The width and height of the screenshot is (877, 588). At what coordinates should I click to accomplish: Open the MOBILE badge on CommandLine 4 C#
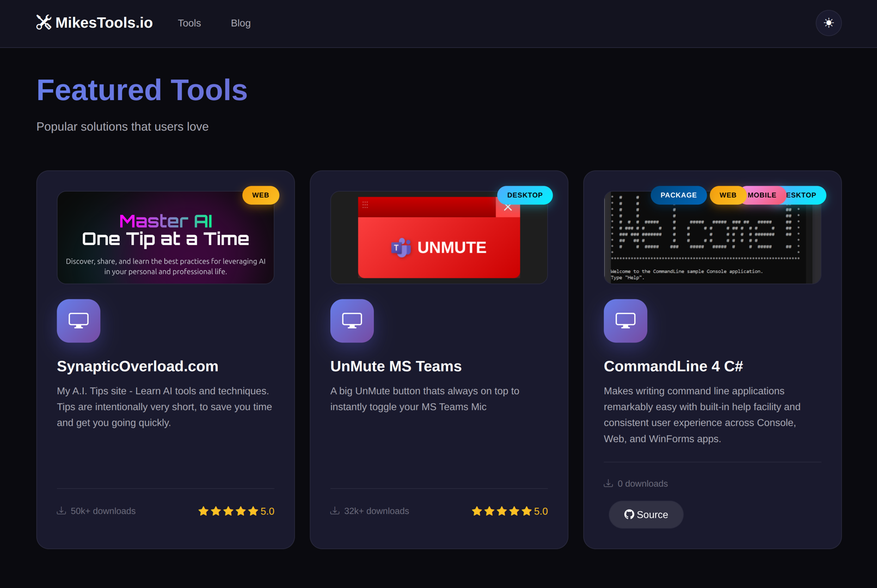click(762, 195)
